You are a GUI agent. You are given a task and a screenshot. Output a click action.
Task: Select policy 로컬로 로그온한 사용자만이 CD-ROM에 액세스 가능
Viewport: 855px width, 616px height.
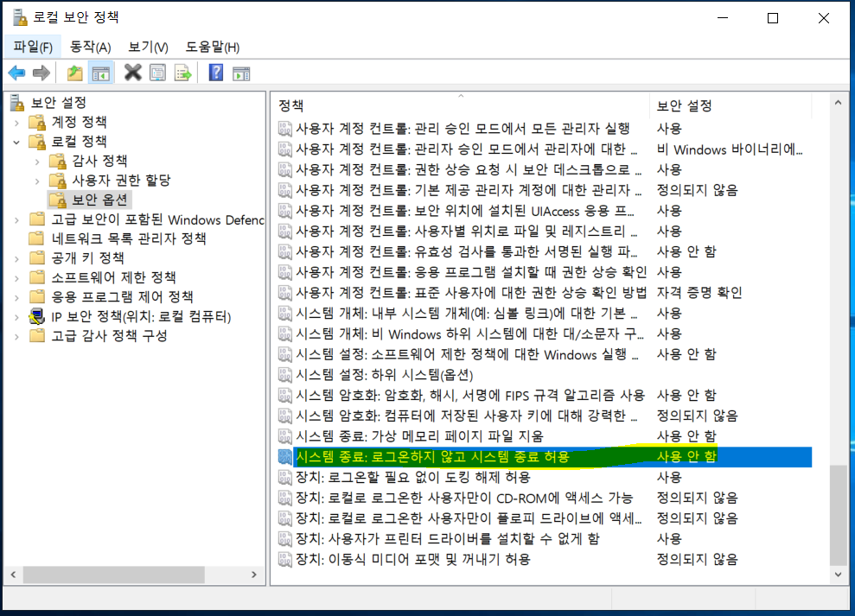[x=464, y=498]
